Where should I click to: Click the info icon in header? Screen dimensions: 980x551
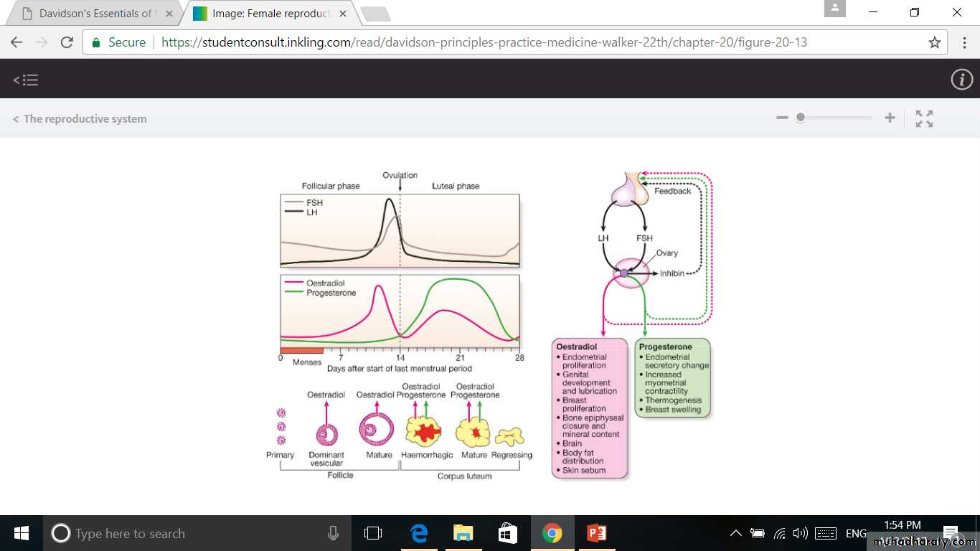961,80
